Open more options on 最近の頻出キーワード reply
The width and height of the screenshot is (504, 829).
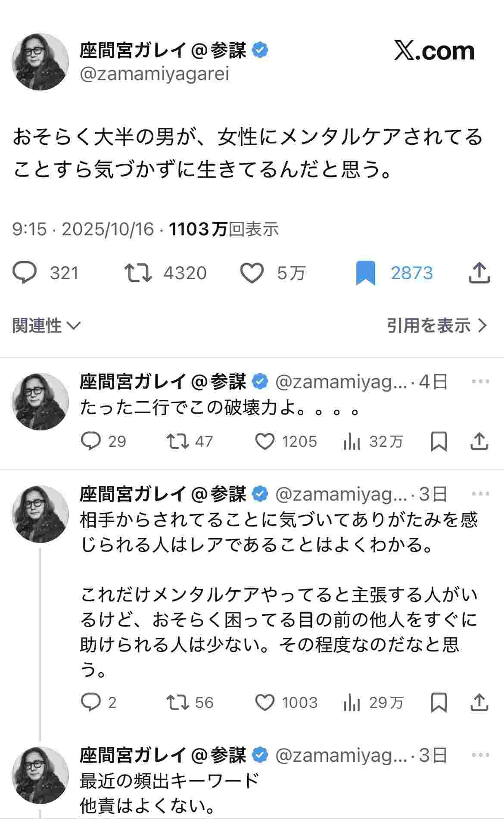coord(480,755)
